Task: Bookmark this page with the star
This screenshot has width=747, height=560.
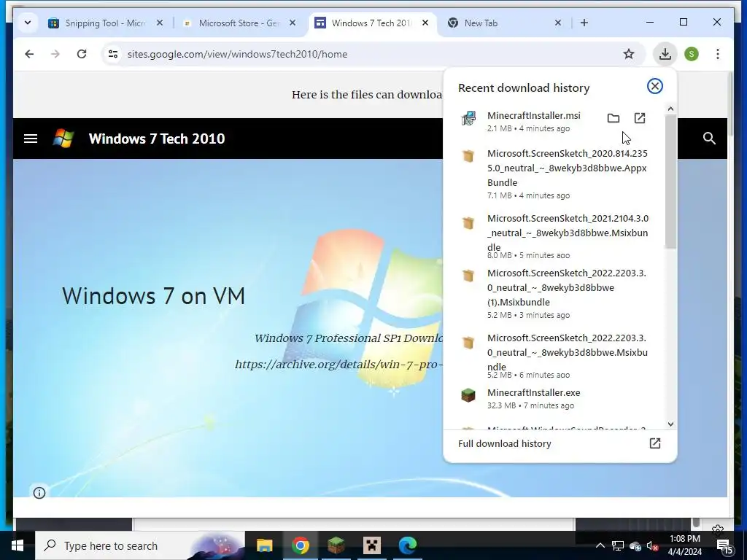Action: pos(629,54)
